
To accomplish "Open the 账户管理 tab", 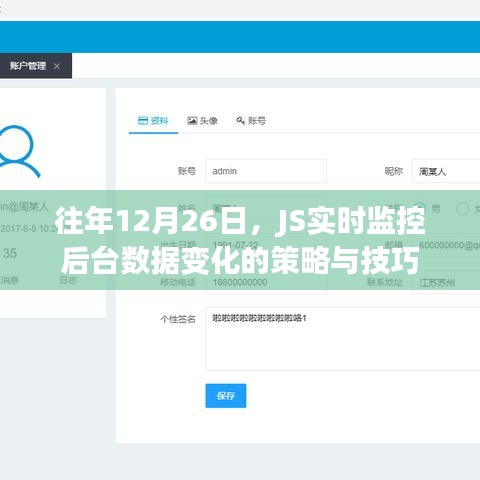I will (x=28, y=66).
